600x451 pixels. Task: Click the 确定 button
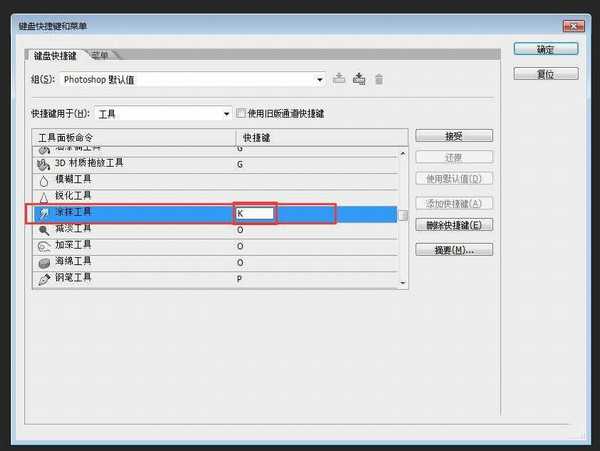pyautogui.click(x=546, y=48)
